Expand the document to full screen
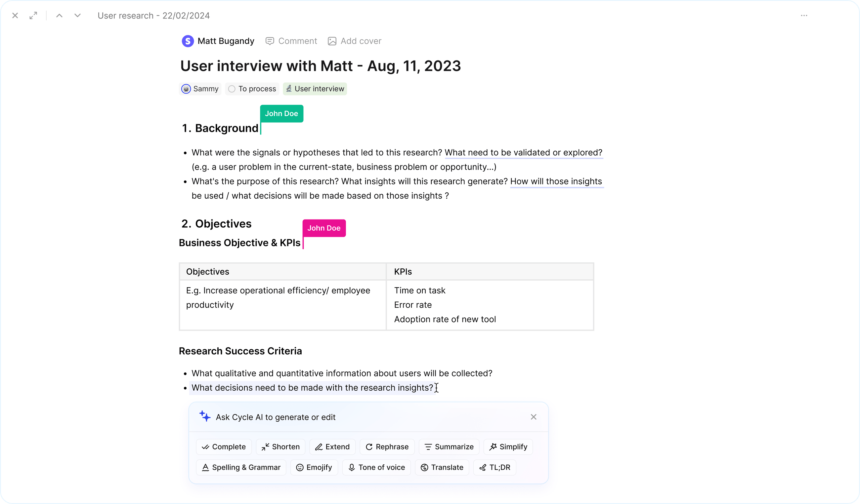The image size is (860, 504). point(33,15)
